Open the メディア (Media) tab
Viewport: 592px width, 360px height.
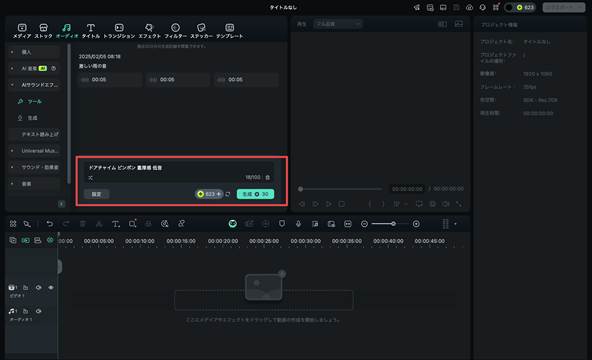pos(22,31)
